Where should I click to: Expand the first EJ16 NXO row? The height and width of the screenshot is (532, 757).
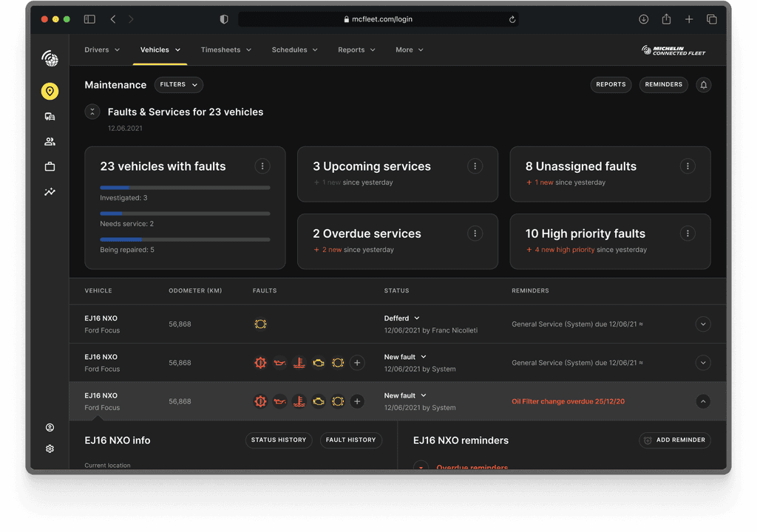tap(703, 324)
